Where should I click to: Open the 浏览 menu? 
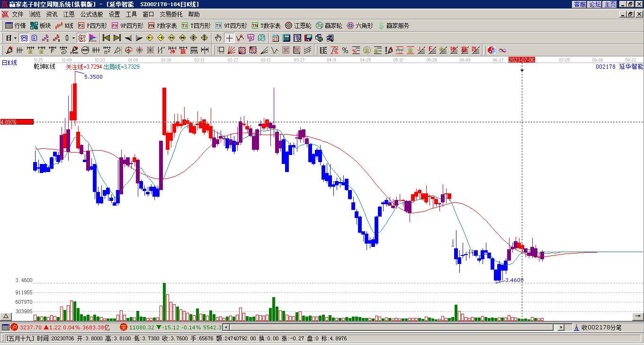pyautogui.click(x=35, y=15)
